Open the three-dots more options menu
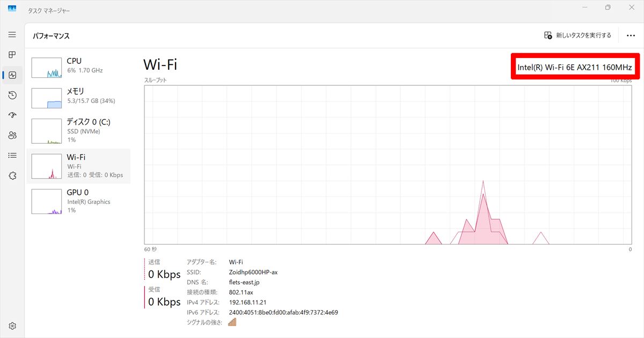 click(631, 35)
